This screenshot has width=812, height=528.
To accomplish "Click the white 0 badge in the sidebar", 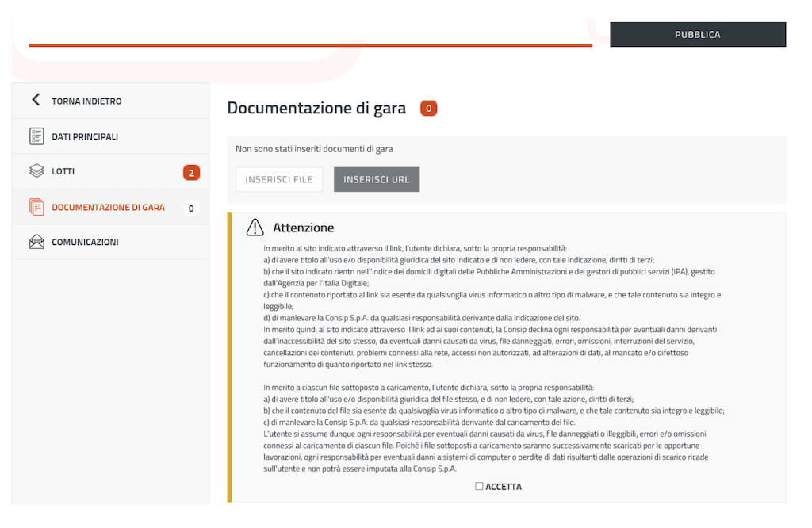I will [x=190, y=208].
